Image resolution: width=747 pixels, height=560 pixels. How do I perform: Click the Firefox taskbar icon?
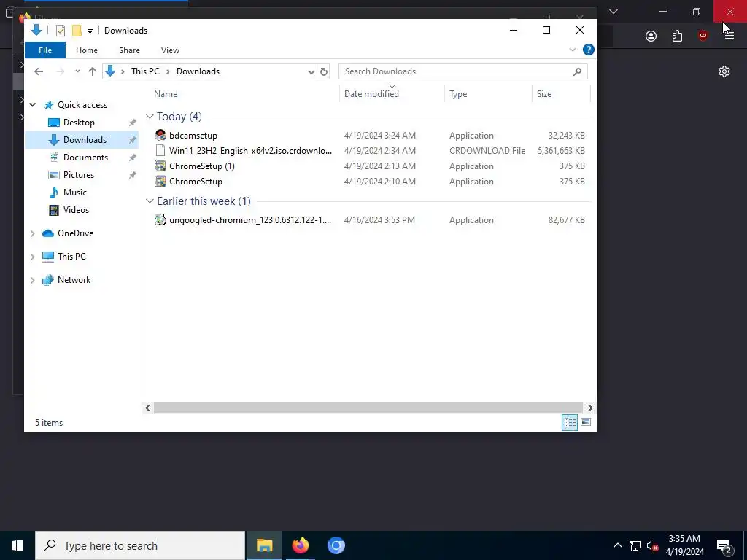click(x=300, y=545)
